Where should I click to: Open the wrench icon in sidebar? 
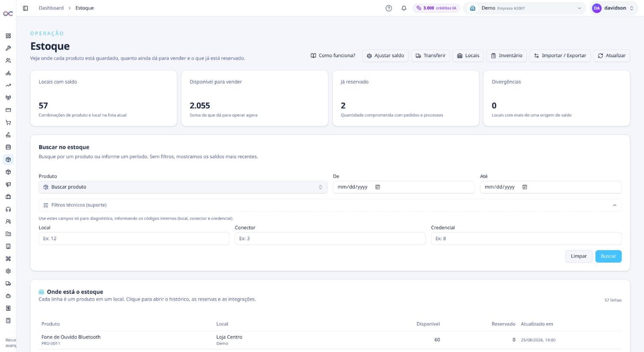(8, 48)
